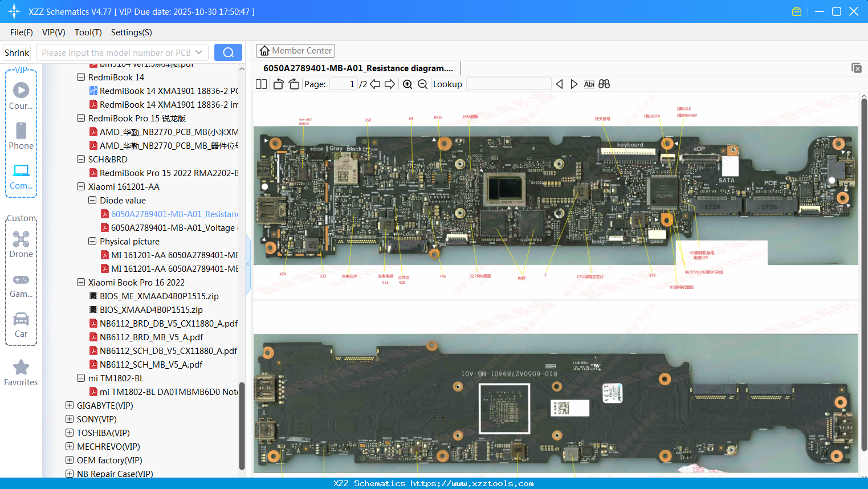The height and width of the screenshot is (489, 868).
Task: Click the page number field
Action: [x=343, y=84]
